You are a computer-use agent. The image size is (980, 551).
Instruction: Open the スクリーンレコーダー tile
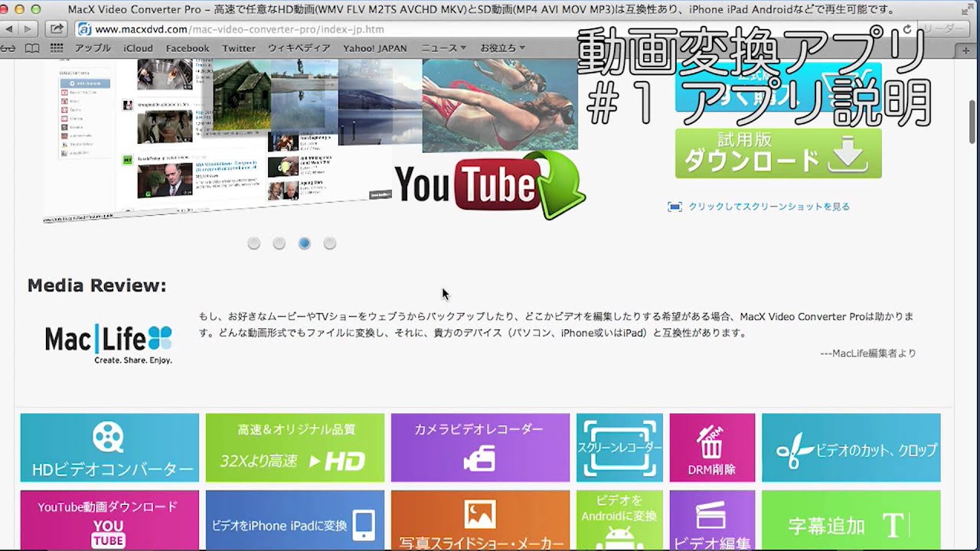pyautogui.click(x=619, y=448)
